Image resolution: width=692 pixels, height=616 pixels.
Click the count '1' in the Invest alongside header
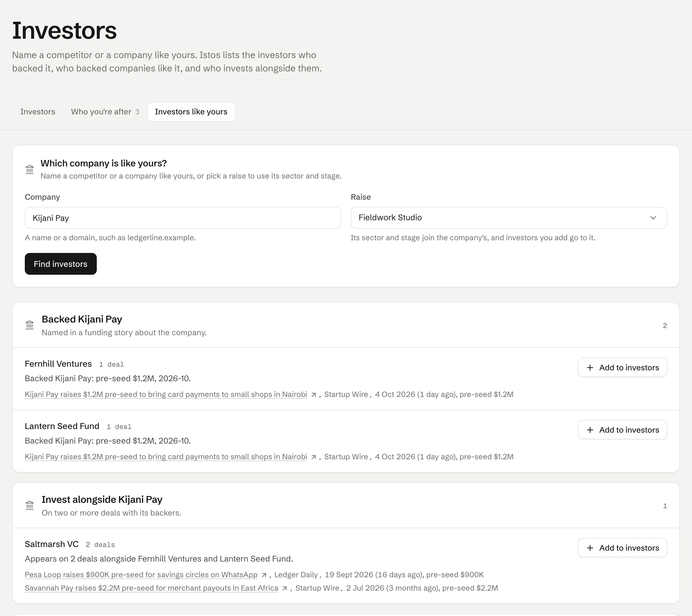click(665, 506)
